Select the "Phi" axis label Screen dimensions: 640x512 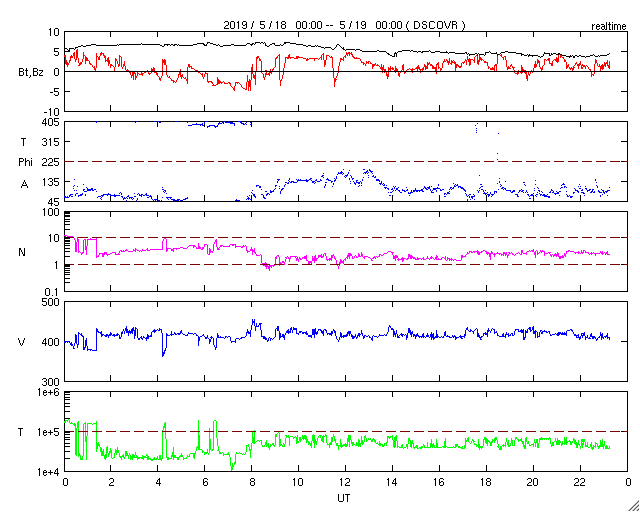point(25,162)
